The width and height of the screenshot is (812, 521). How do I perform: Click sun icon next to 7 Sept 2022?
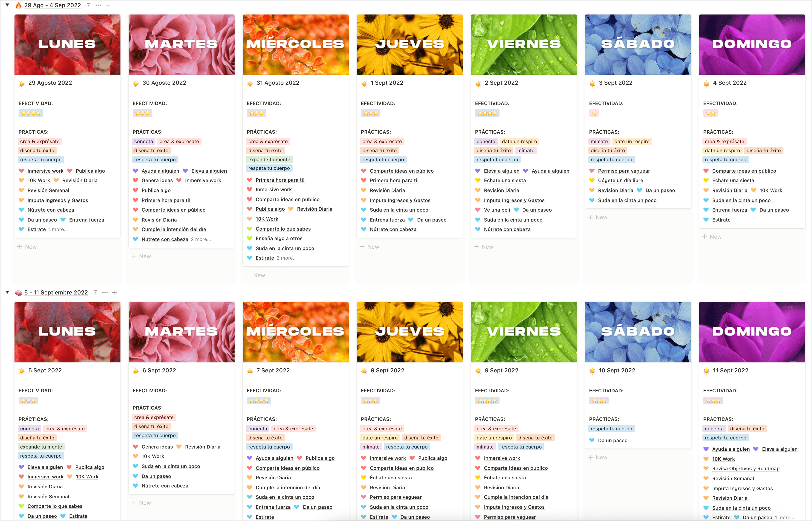(250, 371)
